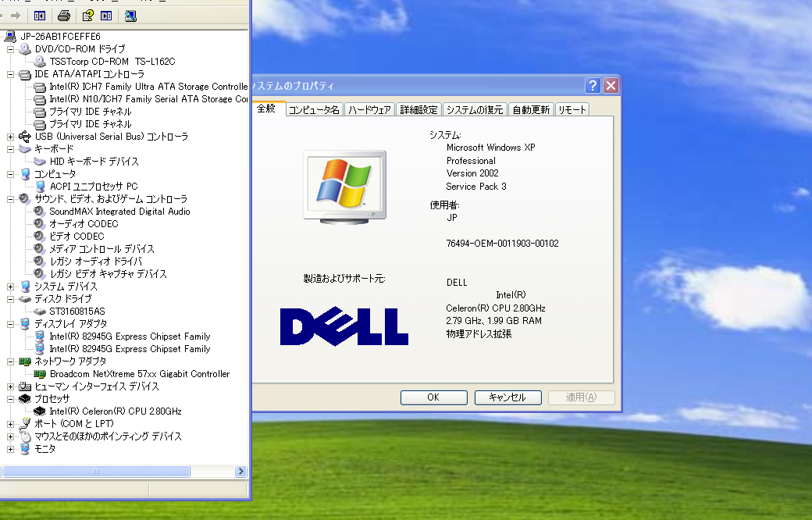Click the horizontal scrollbar right arrow
The height and width of the screenshot is (520, 812).
click(x=240, y=472)
